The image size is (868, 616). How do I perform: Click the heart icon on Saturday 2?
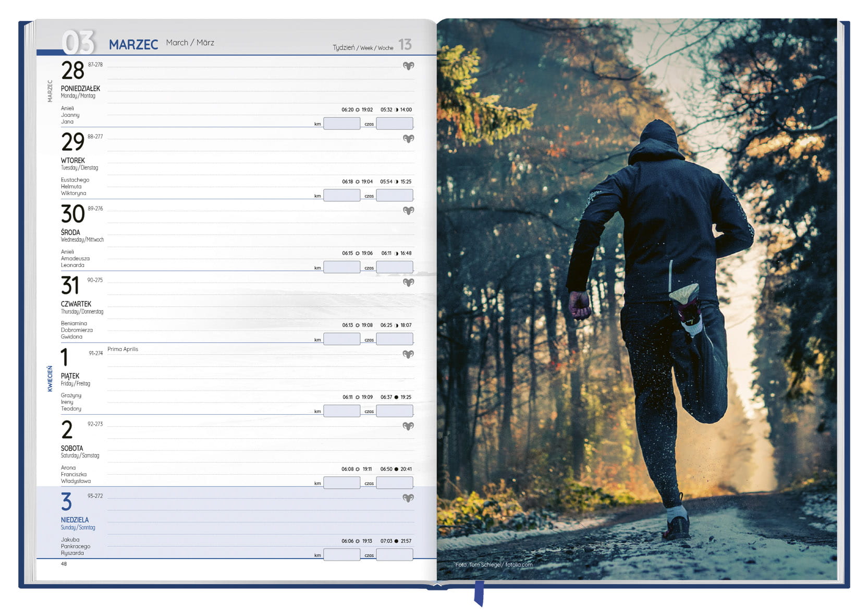coord(408,426)
